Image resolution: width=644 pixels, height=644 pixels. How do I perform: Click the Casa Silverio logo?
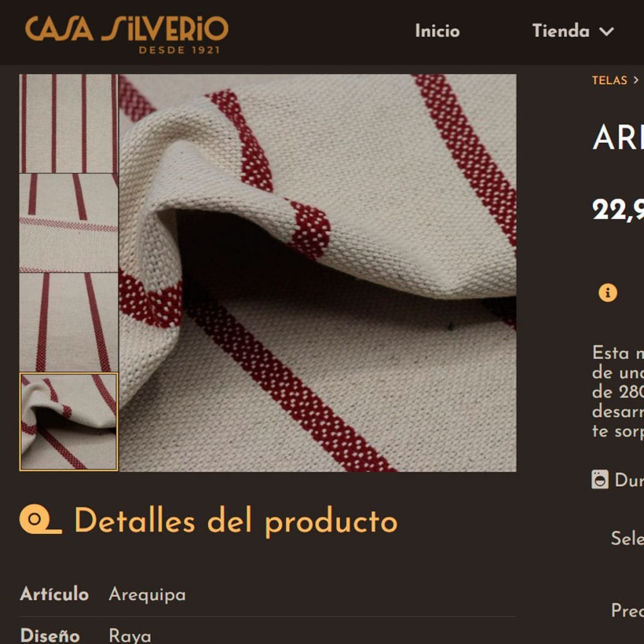(126, 35)
